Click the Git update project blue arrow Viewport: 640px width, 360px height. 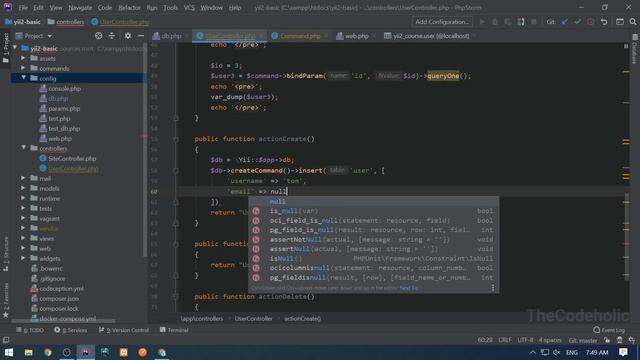click(x=564, y=22)
